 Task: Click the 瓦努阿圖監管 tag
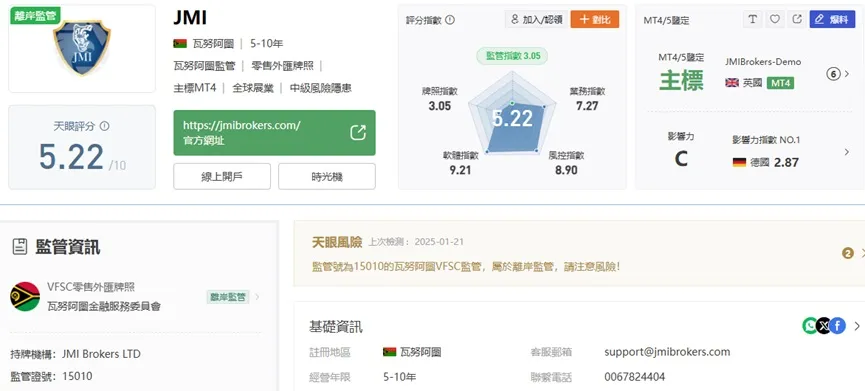click(204, 66)
